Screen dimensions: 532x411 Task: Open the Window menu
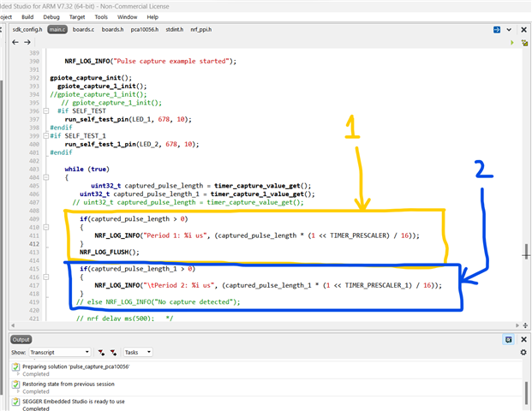(x=128, y=17)
